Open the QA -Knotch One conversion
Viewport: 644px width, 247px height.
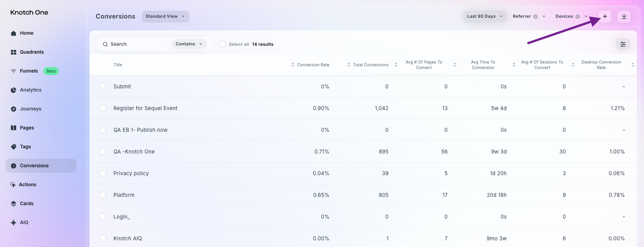coord(134,152)
